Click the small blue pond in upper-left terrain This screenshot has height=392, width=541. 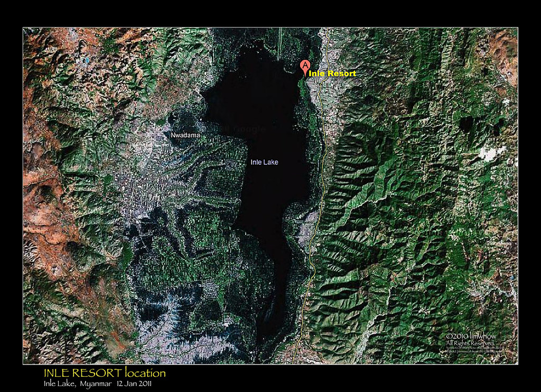[86, 60]
